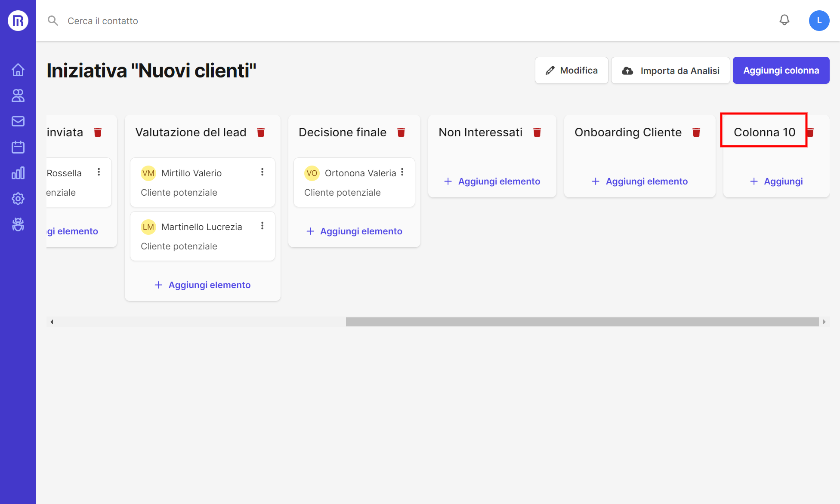The width and height of the screenshot is (840, 504).
Task: Add element in Decisione finale column
Action: point(354,231)
